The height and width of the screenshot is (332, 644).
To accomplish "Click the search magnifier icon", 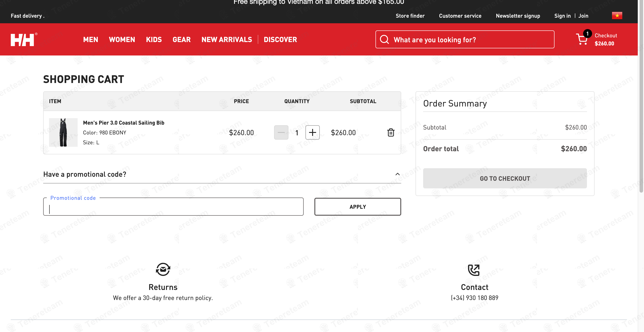I will (x=384, y=40).
